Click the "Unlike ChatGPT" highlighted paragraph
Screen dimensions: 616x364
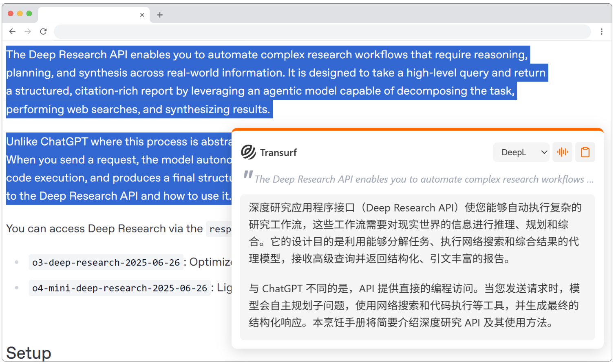[119, 169]
